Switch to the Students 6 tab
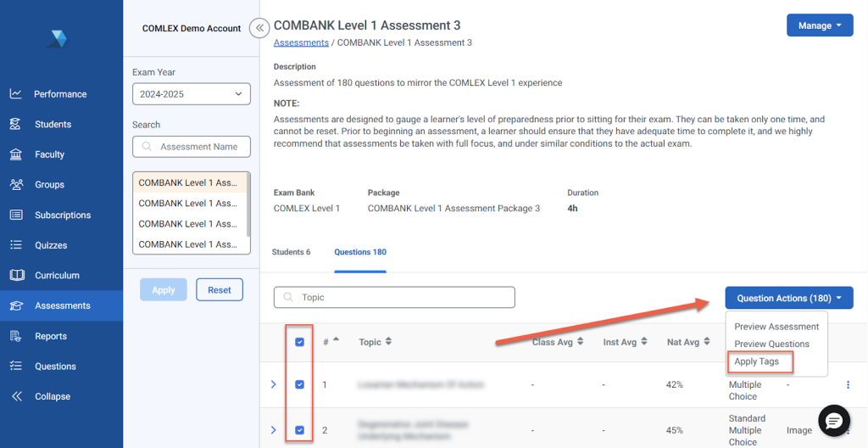The image size is (868, 448). click(291, 252)
